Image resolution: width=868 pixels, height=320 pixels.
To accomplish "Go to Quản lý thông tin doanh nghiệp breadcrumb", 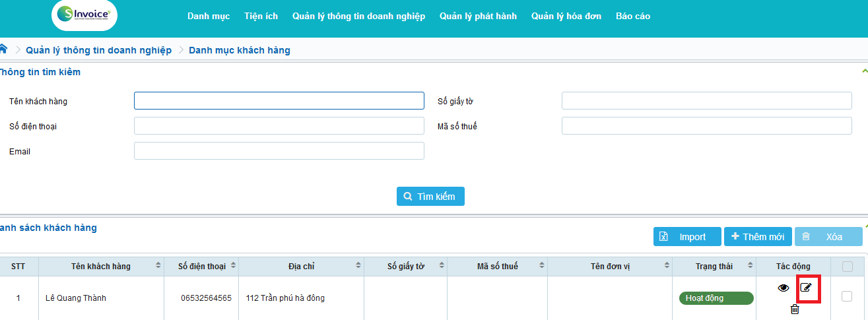I will click(x=98, y=50).
